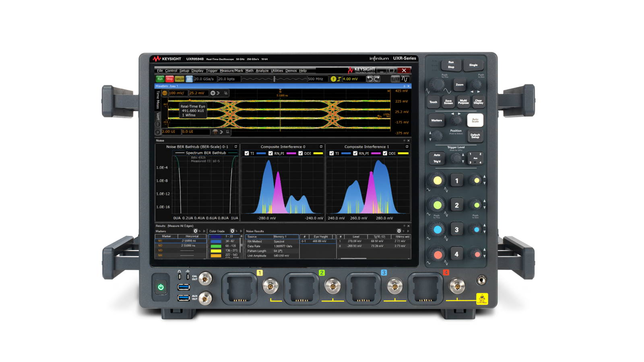
Task: Click the green 68 - 135 color swatch
Action: [216, 246]
